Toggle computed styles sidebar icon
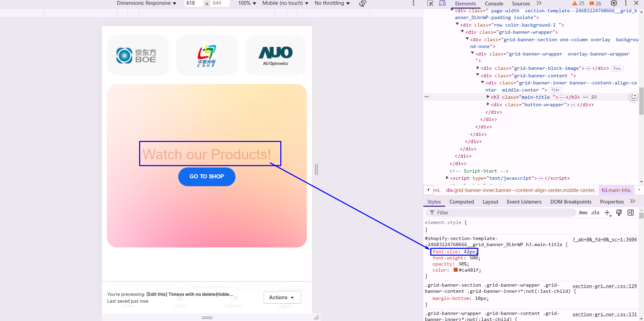 point(630,213)
